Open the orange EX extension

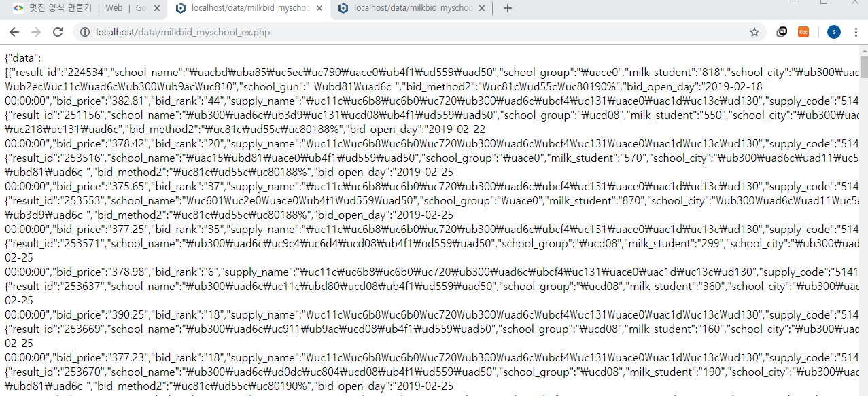pos(803,32)
